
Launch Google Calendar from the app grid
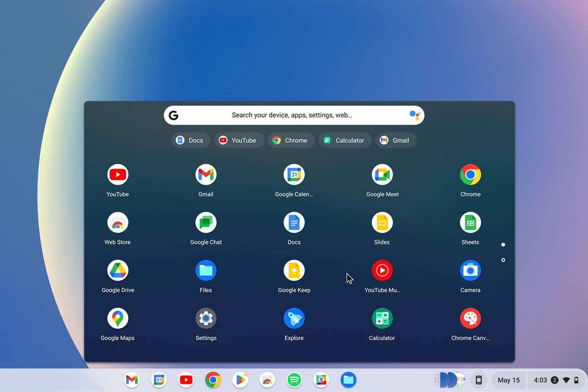tap(294, 175)
